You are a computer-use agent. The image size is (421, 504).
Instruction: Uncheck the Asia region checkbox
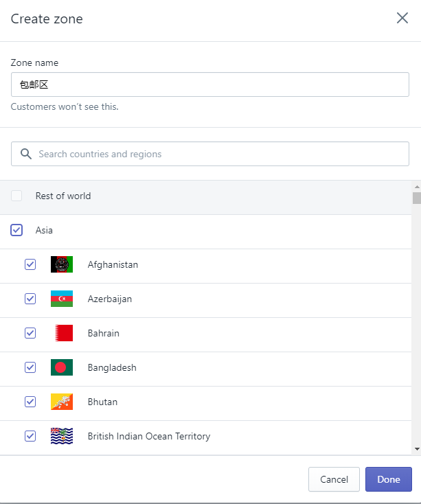tap(16, 230)
